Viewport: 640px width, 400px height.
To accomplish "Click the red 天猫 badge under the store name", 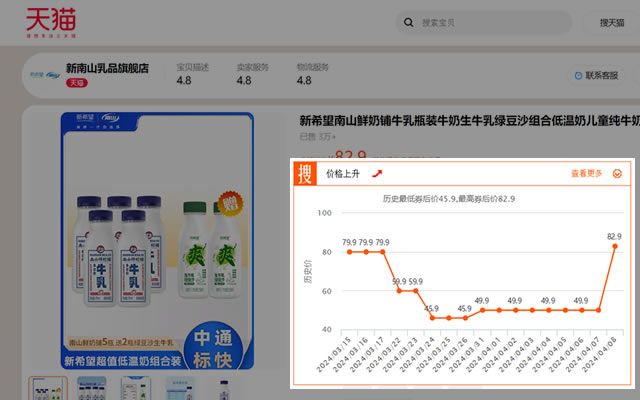I will [77, 83].
